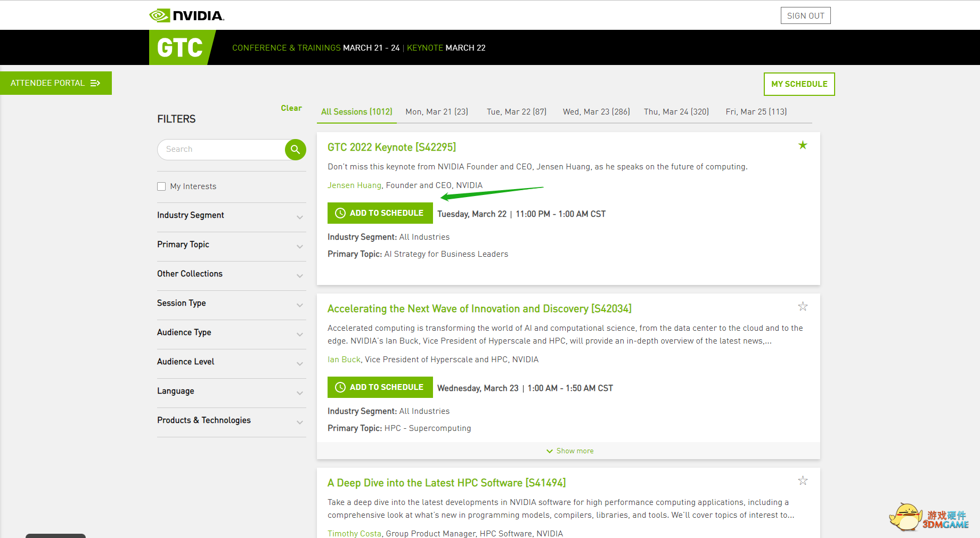
Task: Switch to the Wed, Mar 23 tab
Action: 597,112
